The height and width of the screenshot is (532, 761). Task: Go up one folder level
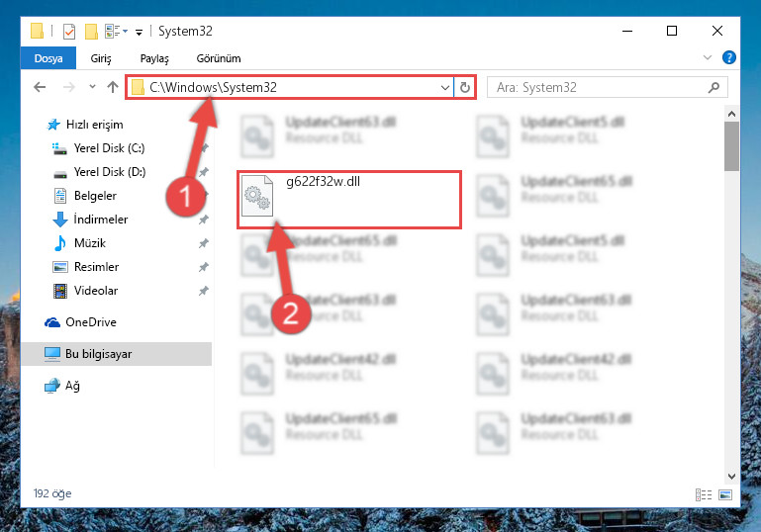tap(113, 87)
